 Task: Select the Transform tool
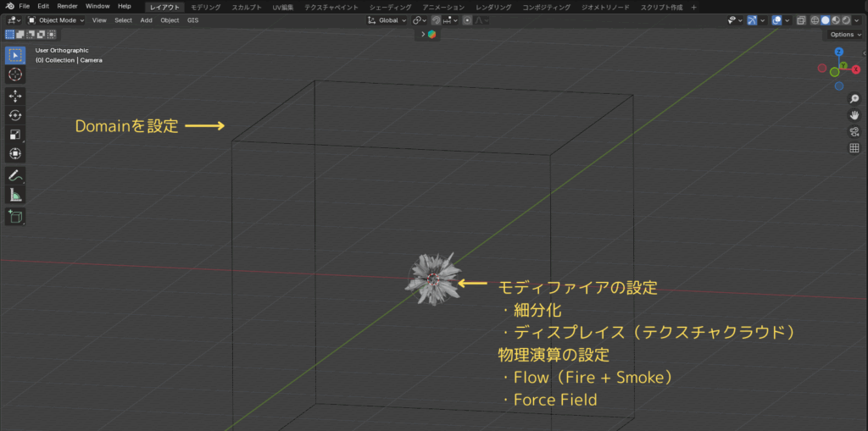pyautogui.click(x=15, y=153)
